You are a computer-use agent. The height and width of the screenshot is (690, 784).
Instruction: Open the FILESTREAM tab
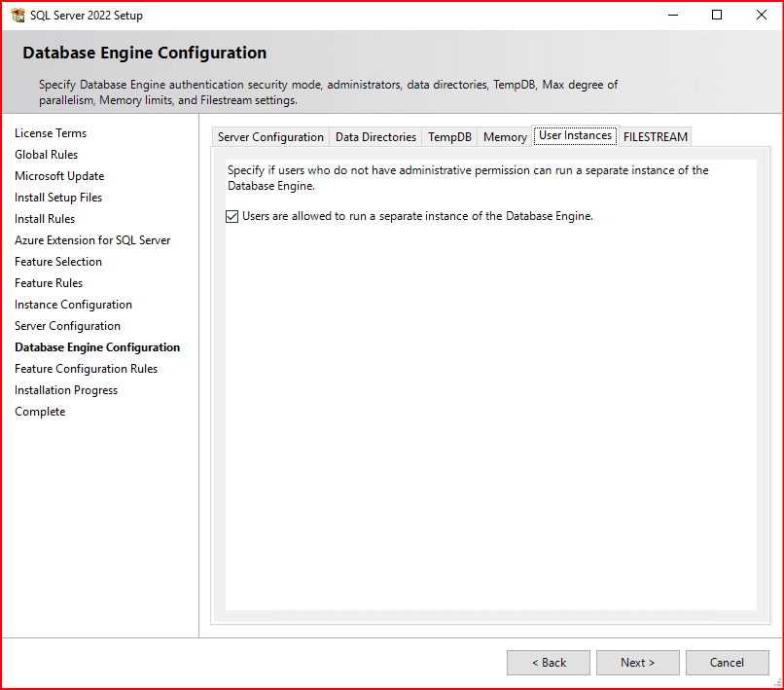point(656,137)
